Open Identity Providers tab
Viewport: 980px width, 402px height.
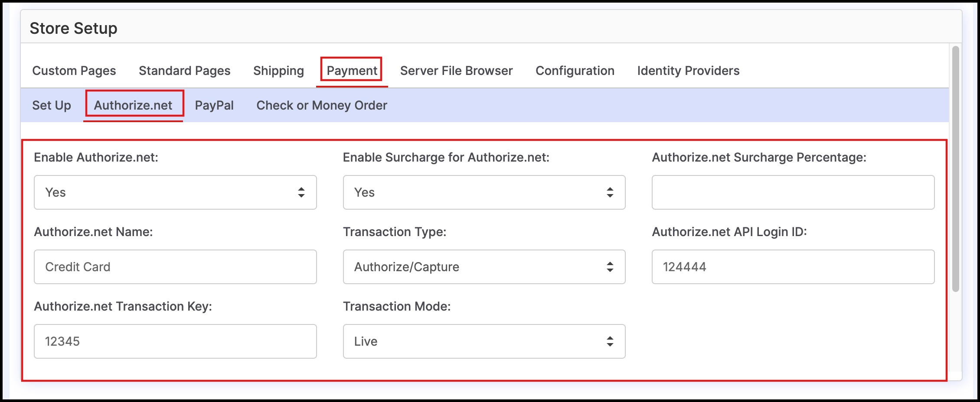point(688,71)
